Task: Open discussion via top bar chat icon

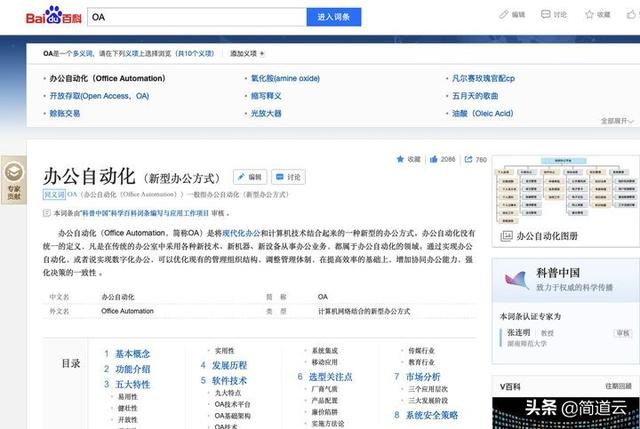Action: pyautogui.click(x=546, y=16)
